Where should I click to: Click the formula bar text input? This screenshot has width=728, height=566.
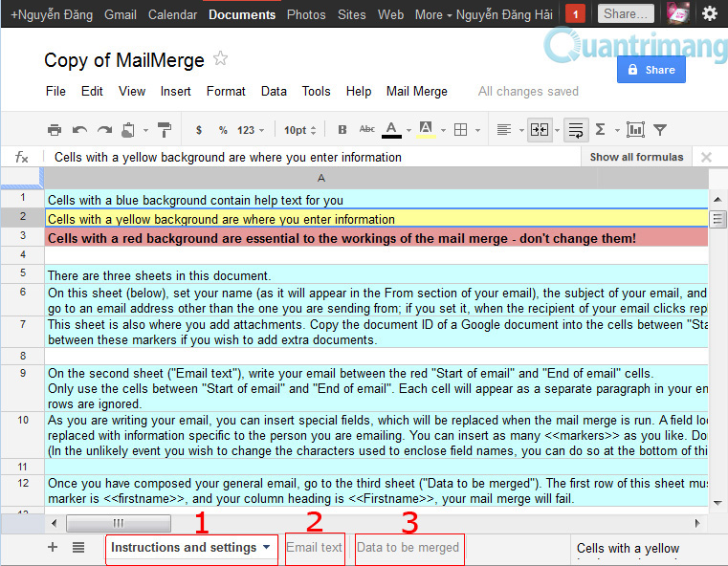[311, 157]
